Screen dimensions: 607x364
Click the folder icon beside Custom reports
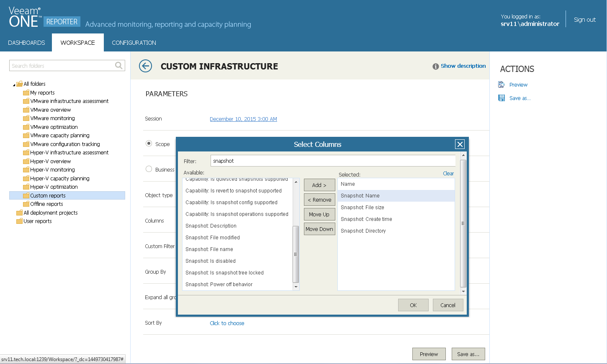[27, 195]
